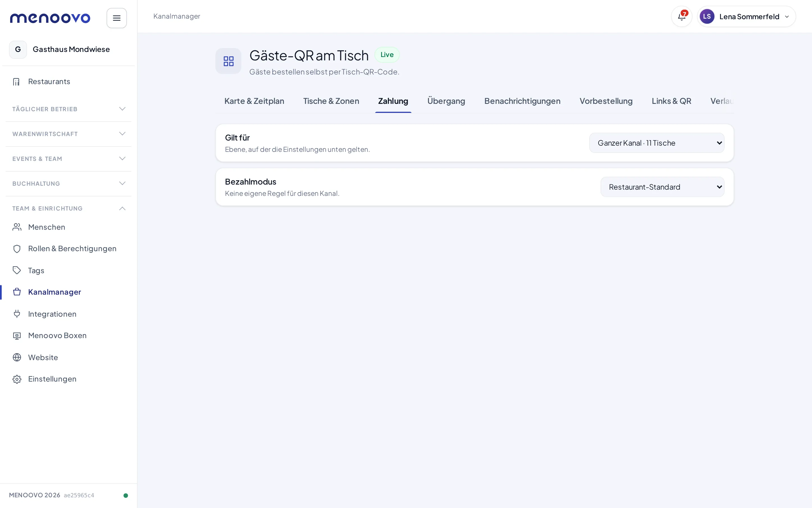
Task: Open the Links & QR tab
Action: coord(671,101)
